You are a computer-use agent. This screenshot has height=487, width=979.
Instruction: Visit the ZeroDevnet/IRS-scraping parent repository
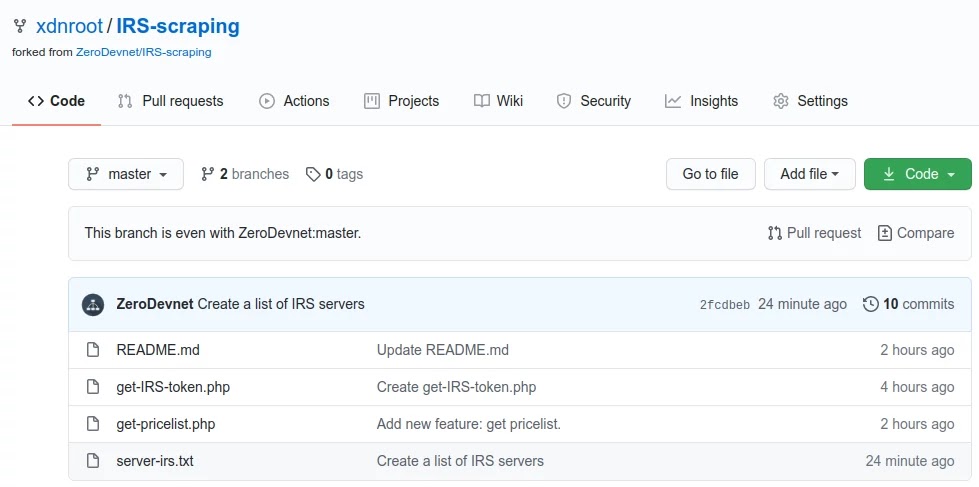(x=144, y=52)
